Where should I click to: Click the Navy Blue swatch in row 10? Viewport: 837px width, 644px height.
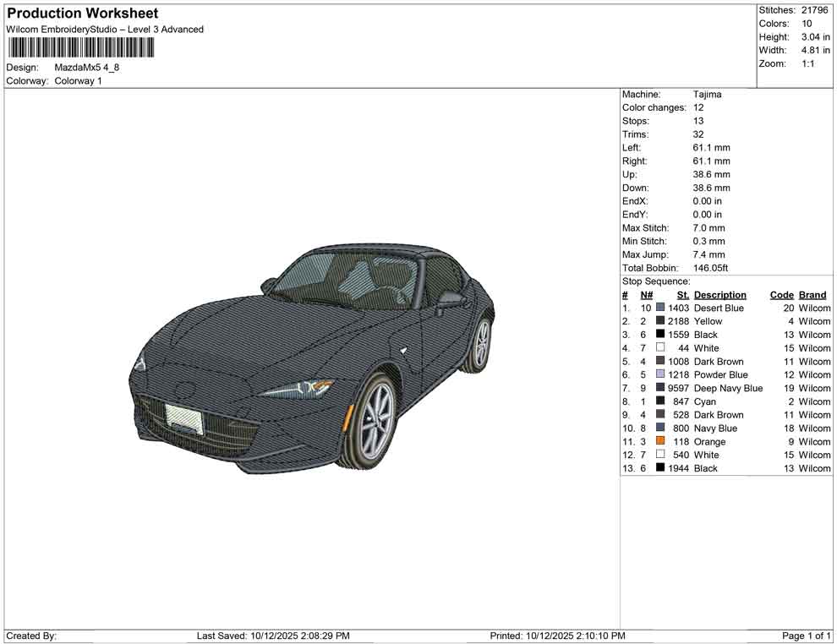pos(660,428)
